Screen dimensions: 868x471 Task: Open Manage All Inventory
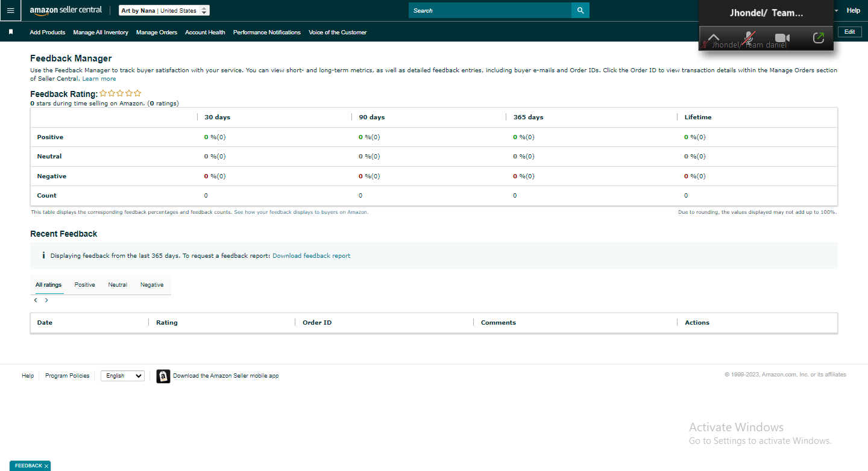pyautogui.click(x=101, y=33)
